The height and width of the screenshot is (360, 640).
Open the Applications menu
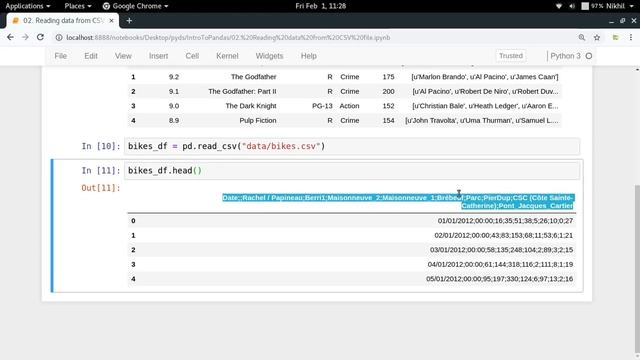27,6
